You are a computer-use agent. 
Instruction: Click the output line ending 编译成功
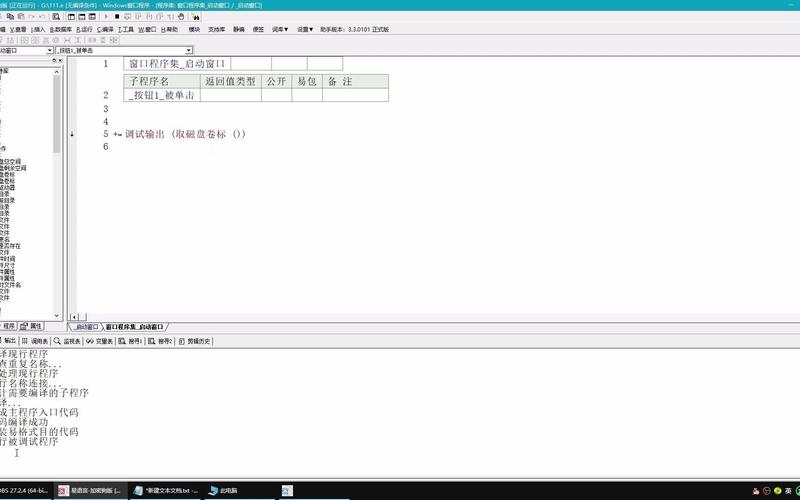(x=24, y=422)
